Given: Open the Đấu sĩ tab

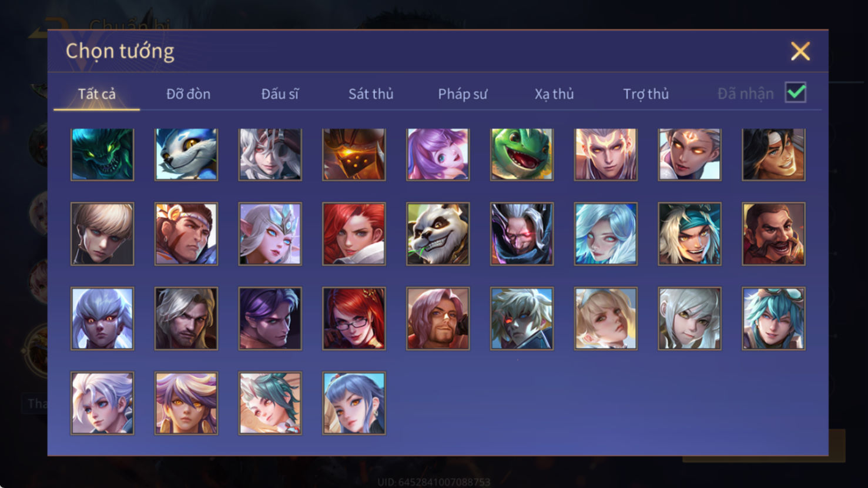Looking at the screenshot, I should click(280, 94).
